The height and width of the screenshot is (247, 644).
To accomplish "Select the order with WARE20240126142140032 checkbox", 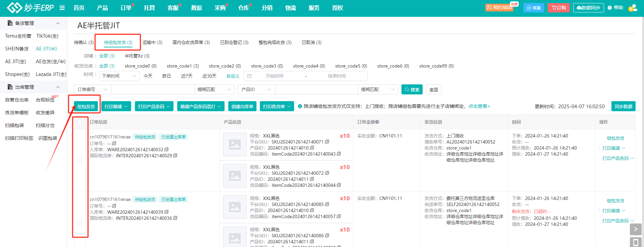I will (x=80, y=161).
